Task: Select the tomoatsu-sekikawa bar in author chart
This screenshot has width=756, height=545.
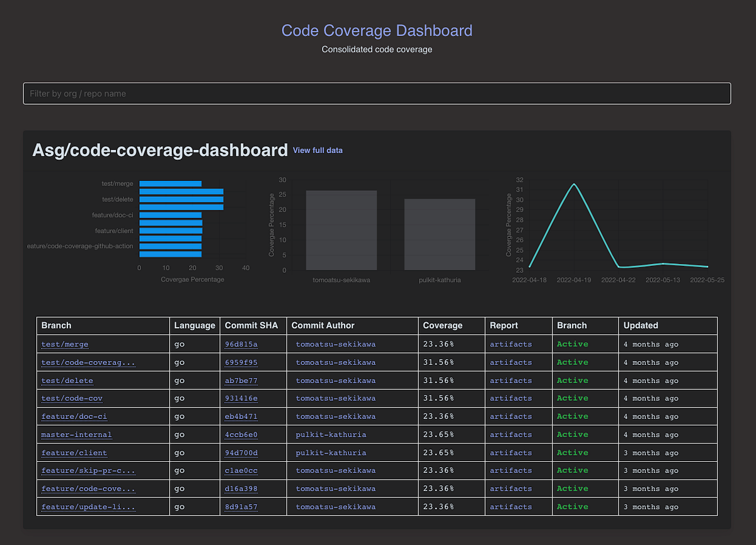Action: pyautogui.click(x=341, y=230)
